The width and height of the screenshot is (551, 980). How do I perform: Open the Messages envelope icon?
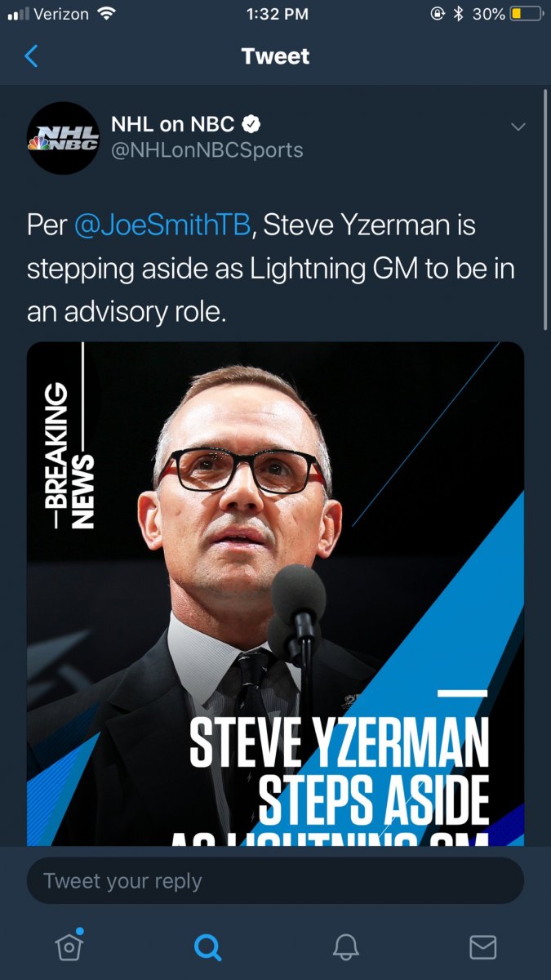coord(483,947)
